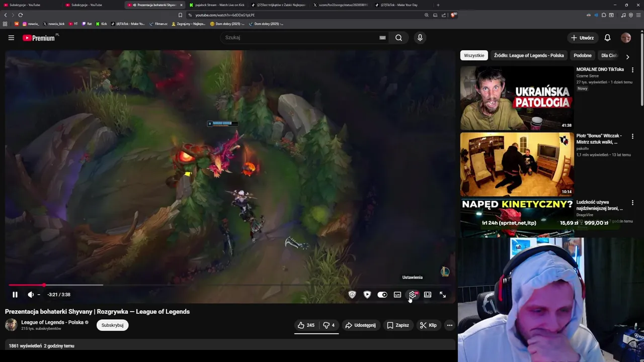Open more actions three-dot menu under video
The height and width of the screenshot is (362, 644).
(x=450, y=325)
